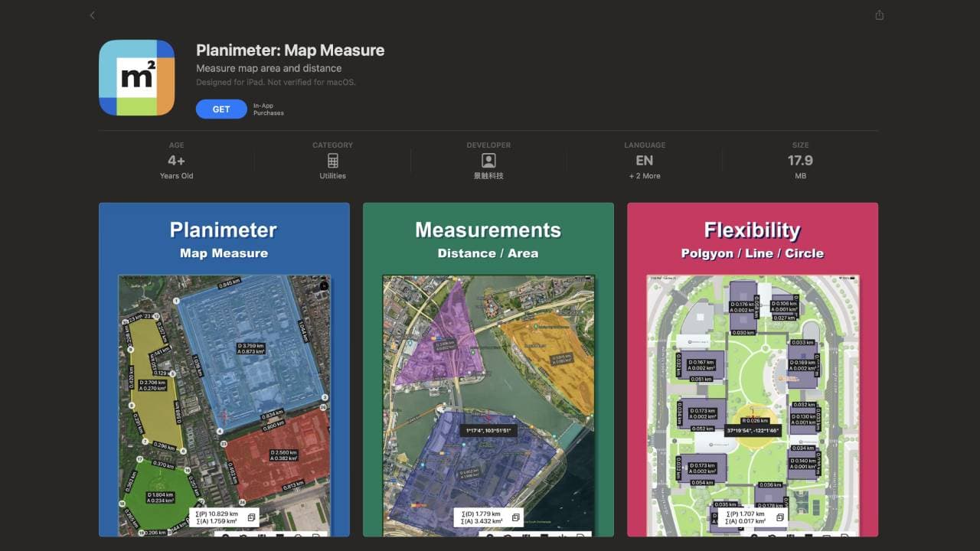The image size is (980, 551).
Task: Click subtitle Measure map area and distance
Action: click(x=269, y=68)
